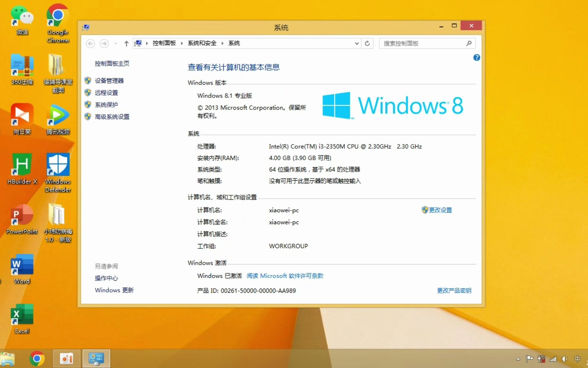
Task: Click the forward navigation arrow
Action: [104, 43]
